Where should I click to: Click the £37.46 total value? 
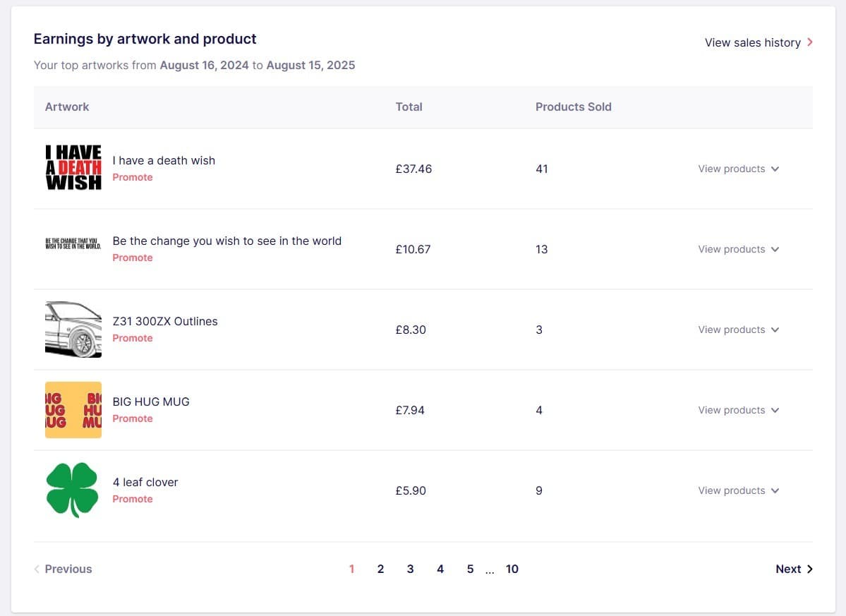coord(414,169)
